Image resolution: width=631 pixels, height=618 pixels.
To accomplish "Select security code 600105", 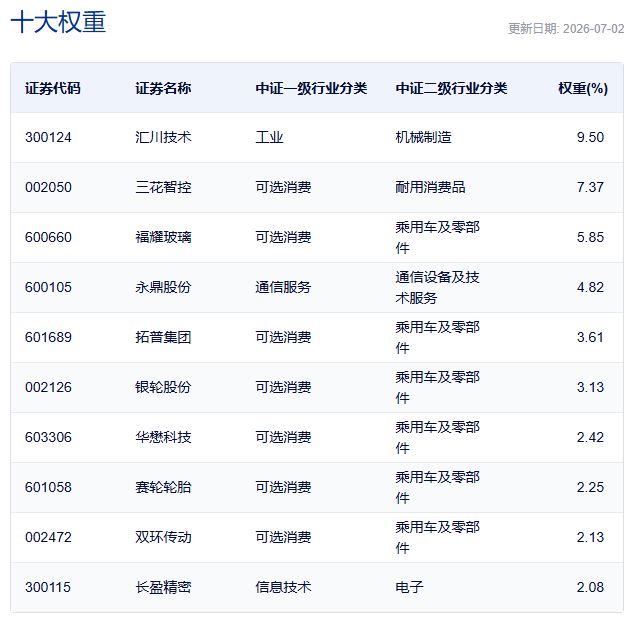I will pos(48,287).
